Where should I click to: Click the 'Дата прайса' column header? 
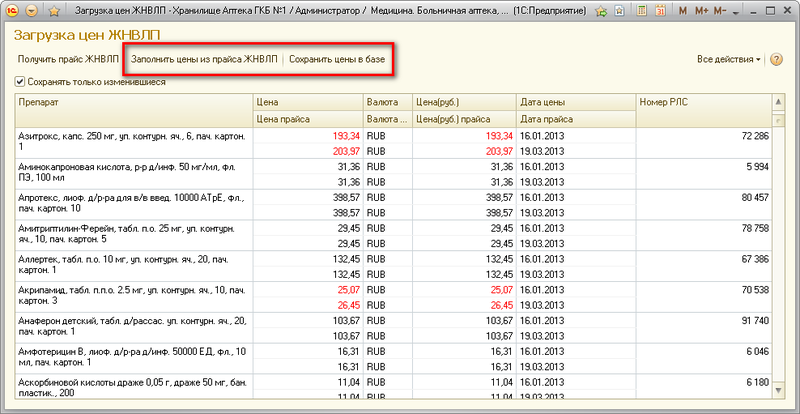[576, 119]
